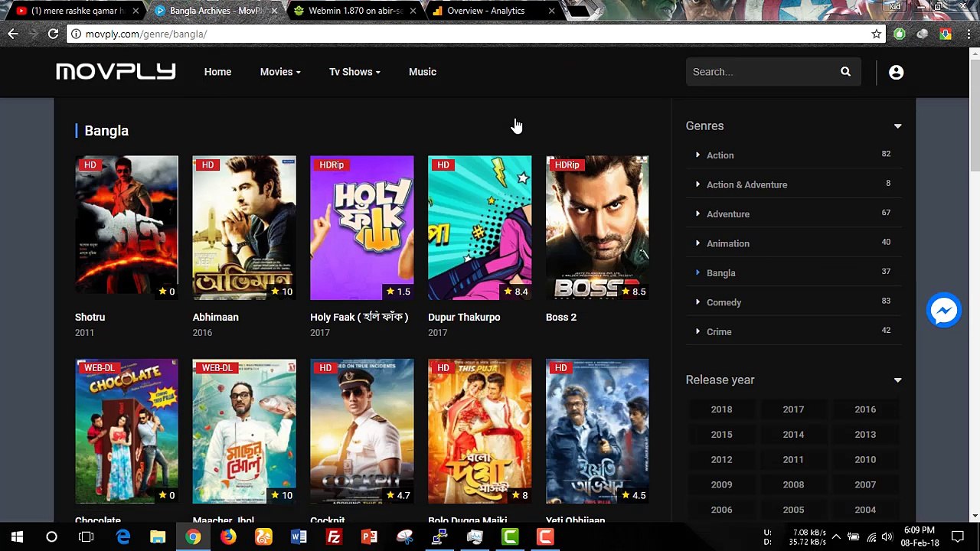
Task: Open the Adventure genre
Action: point(728,214)
